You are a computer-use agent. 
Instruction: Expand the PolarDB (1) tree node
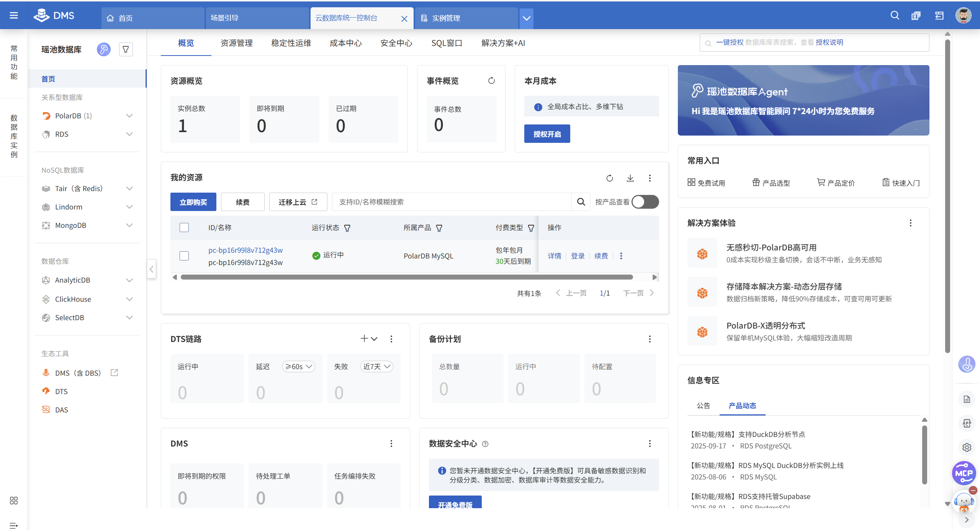(x=129, y=116)
